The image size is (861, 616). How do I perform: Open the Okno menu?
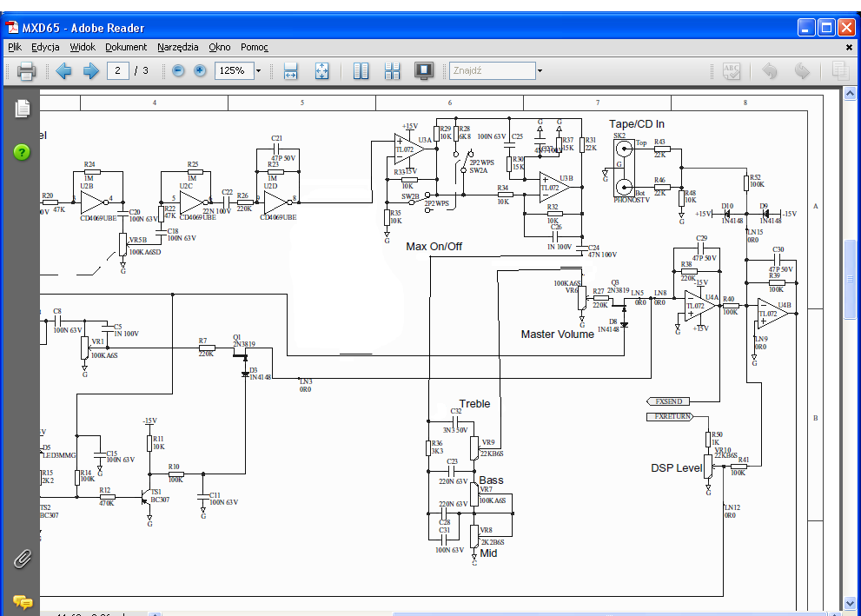click(220, 47)
